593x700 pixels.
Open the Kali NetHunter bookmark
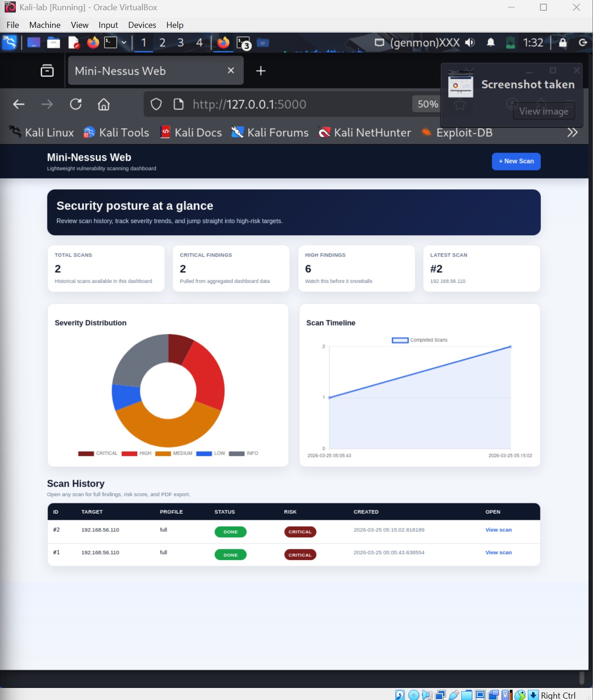click(364, 132)
